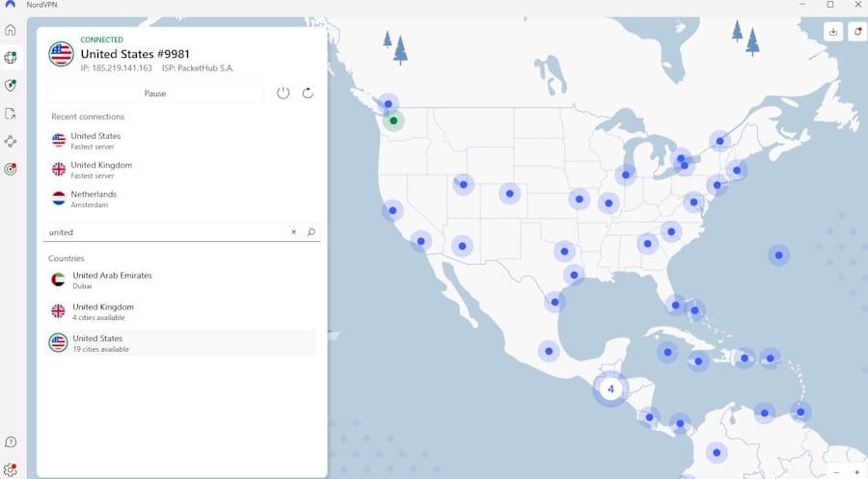Image resolution: width=868 pixels, height=479 pixels.
Task: Click the connected United States flag at top
Action: pyautogui.click(x=61, y=54)
